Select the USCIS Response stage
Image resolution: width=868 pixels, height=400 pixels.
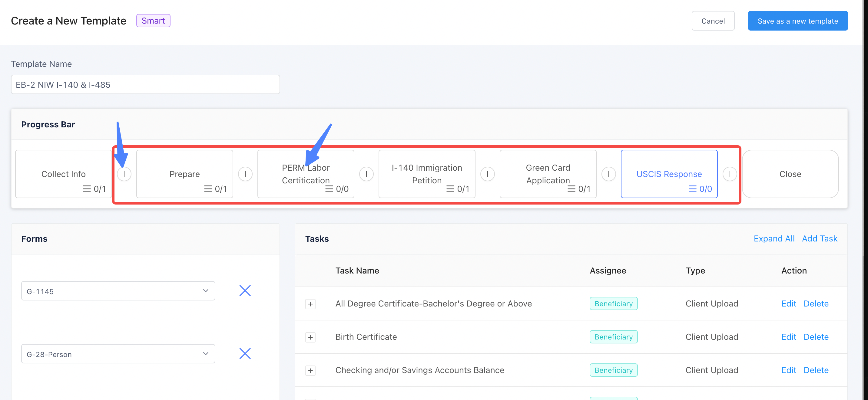coord(669,174)
